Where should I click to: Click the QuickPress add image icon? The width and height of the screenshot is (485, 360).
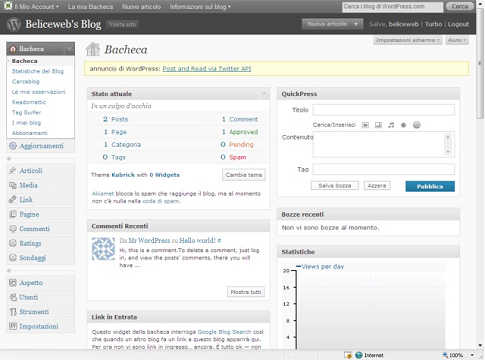coord(365,125)
